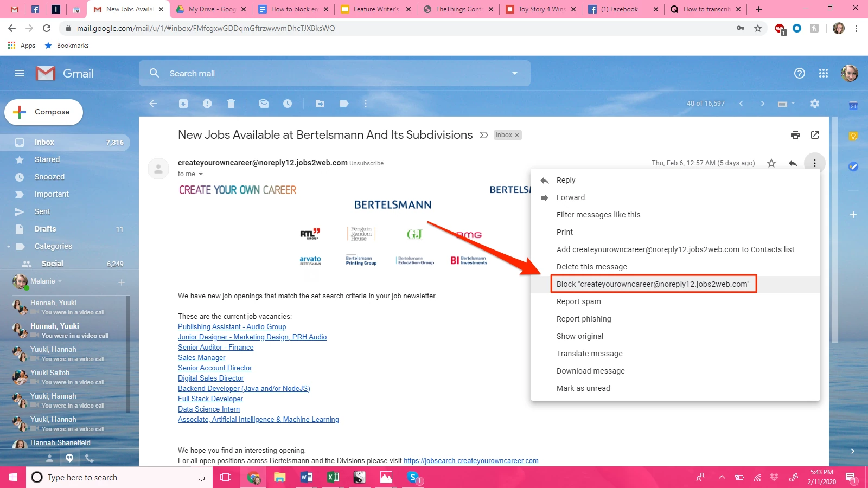Print all using the printer icon

pyautogui.click(x=795, y=135)
